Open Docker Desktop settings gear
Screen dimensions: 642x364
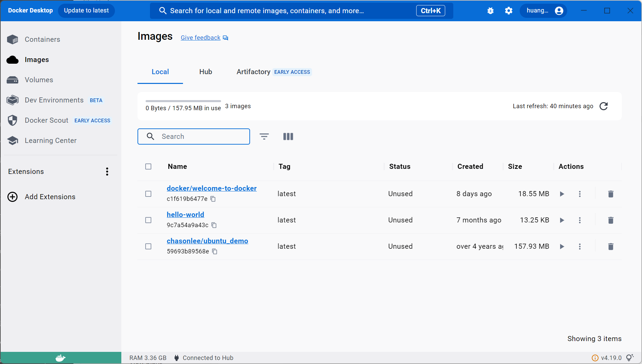[x=509, y=11]
